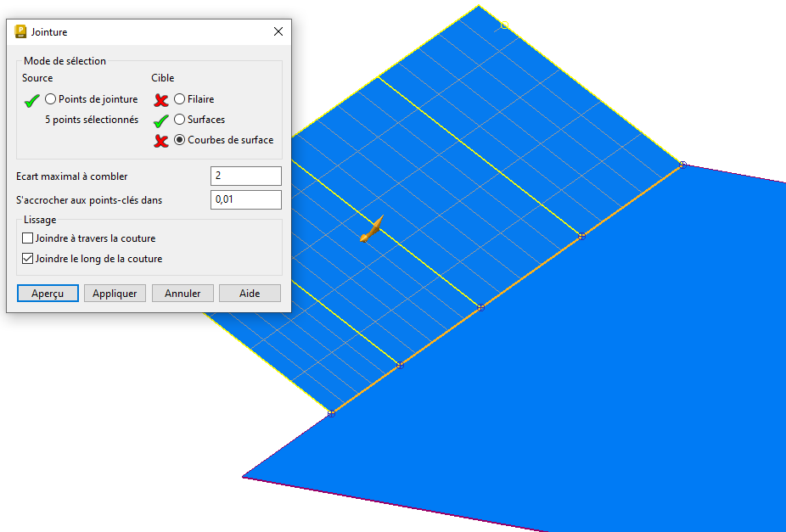This screenshot has height=532, width=786.
Task: Pick the Courbes de surface radio button
Action: (179, 140)
